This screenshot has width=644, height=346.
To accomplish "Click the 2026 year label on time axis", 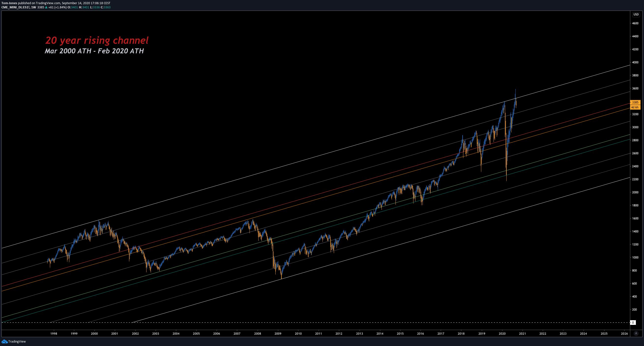I will tap(624, 333).
